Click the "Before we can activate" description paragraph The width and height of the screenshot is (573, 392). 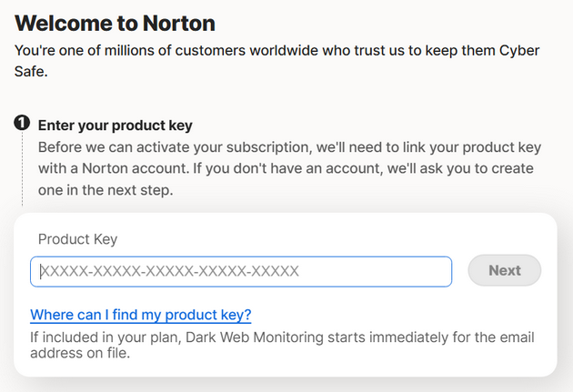(289, 168)
